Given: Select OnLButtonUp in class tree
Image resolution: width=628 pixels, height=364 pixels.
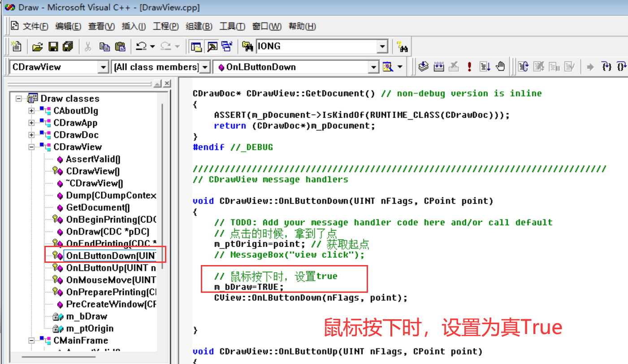Looking at the screenshot, I should [x=111, y=268].
